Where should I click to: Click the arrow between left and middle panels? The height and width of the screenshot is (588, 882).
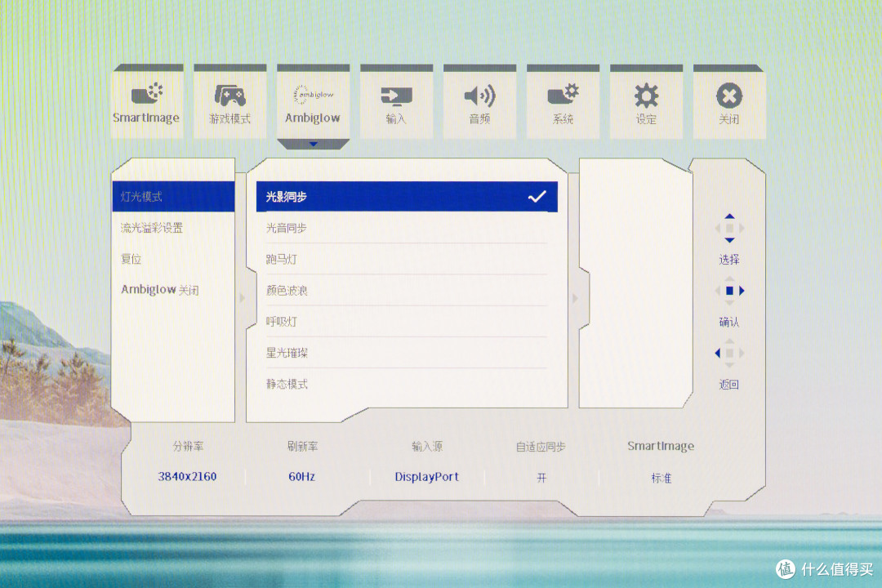click(242, 297)
